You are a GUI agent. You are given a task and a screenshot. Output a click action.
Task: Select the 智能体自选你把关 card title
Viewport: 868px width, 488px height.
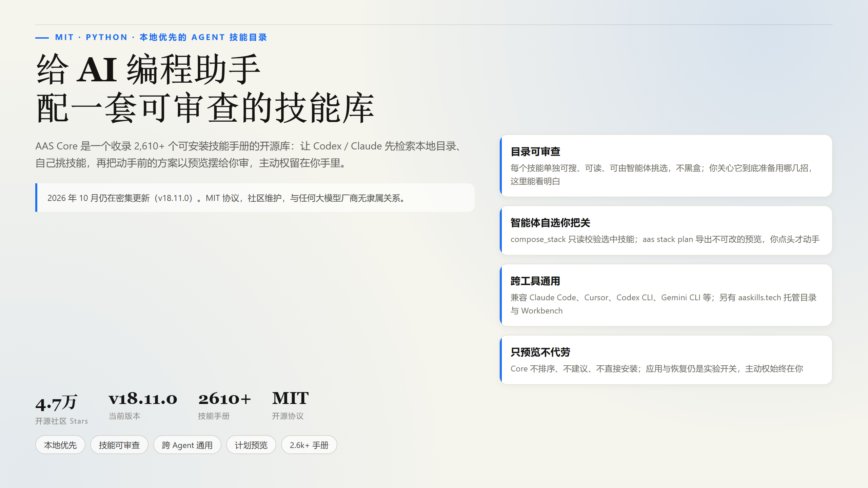(x=550, y=223)
